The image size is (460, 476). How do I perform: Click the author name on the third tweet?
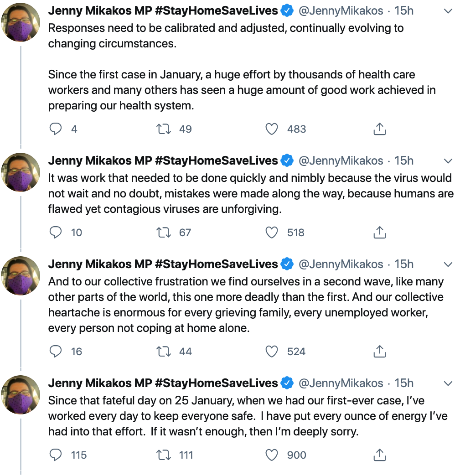(x=163, y=264)
